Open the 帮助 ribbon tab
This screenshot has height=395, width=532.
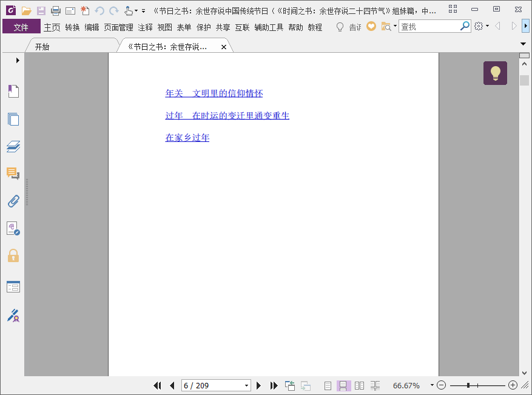tap(295, 27)
